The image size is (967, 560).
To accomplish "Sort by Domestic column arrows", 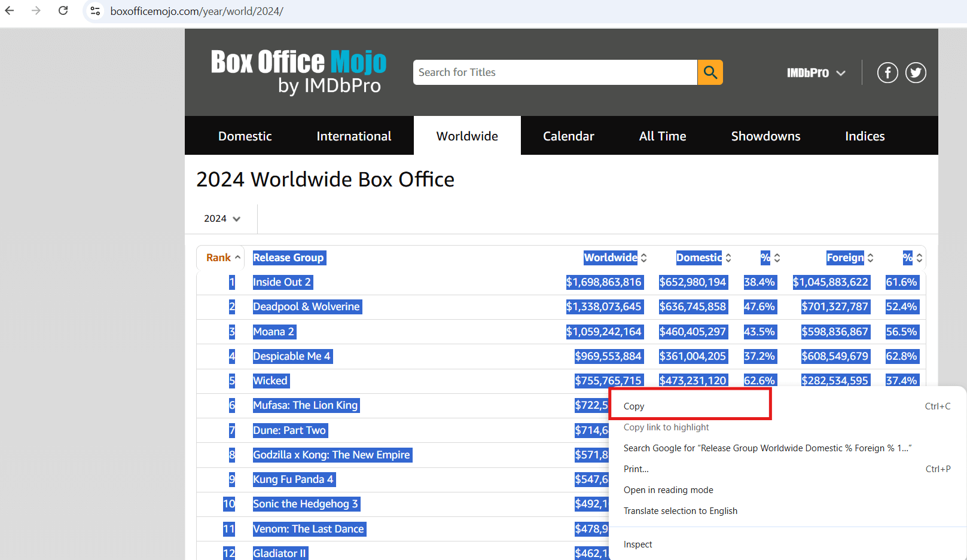I will (x=728, y=258).
